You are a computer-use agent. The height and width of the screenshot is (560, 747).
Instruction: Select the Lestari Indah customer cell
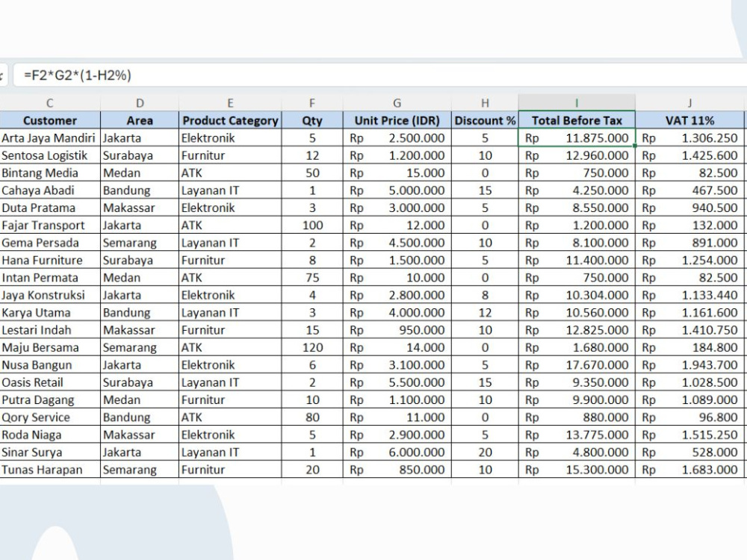pos(50,330)
